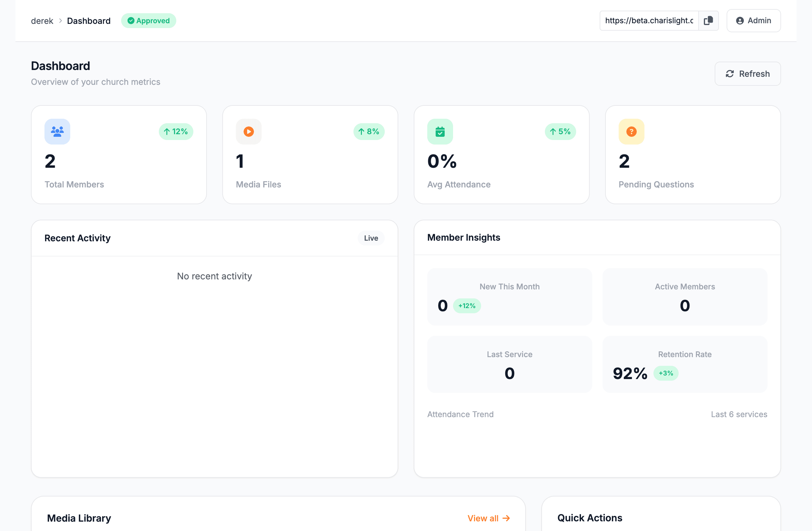
Task: Click the Refresh button
Action: (748, 74)
